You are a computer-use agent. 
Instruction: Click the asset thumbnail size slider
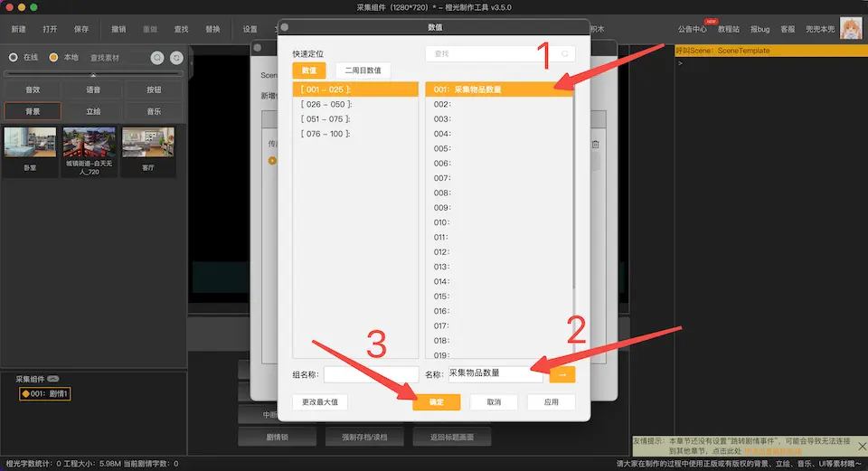click(x=94, y=73)
